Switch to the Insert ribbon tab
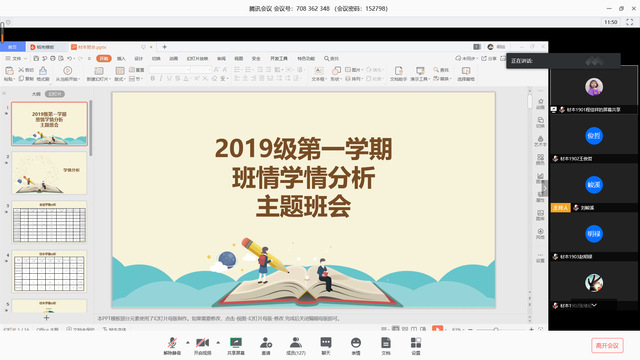 pos(121,58)
